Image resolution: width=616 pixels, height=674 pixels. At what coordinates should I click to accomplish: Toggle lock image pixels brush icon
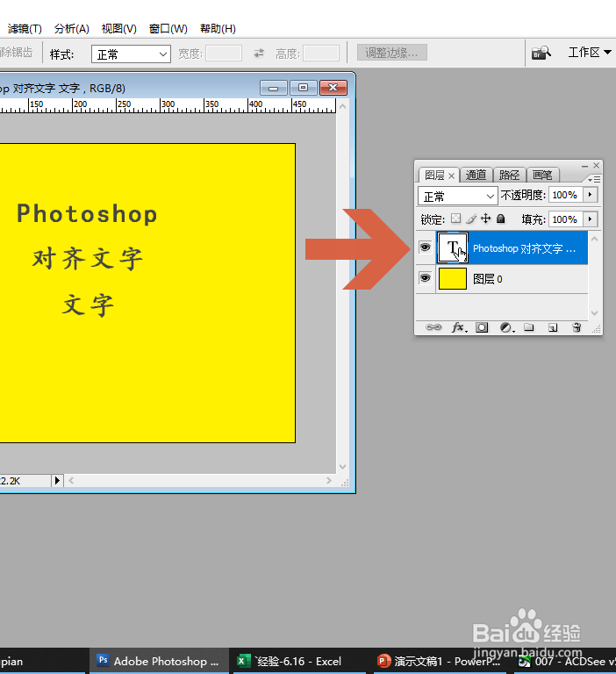coord(471,219)
